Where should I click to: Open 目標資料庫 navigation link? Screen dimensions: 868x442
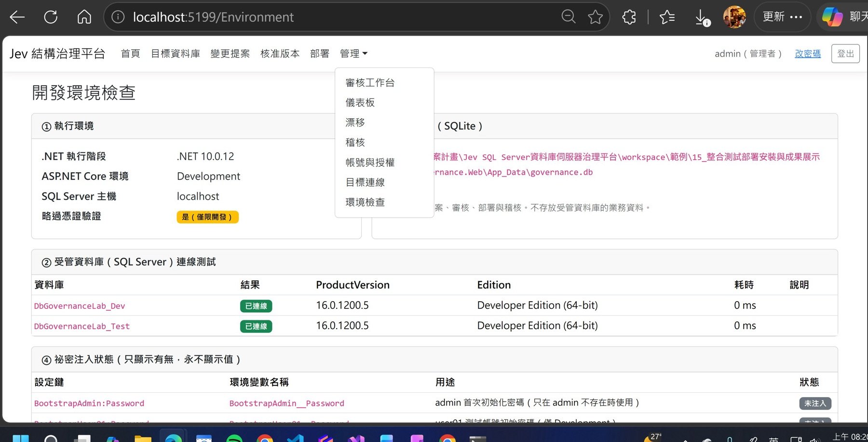tap(176, 54)
